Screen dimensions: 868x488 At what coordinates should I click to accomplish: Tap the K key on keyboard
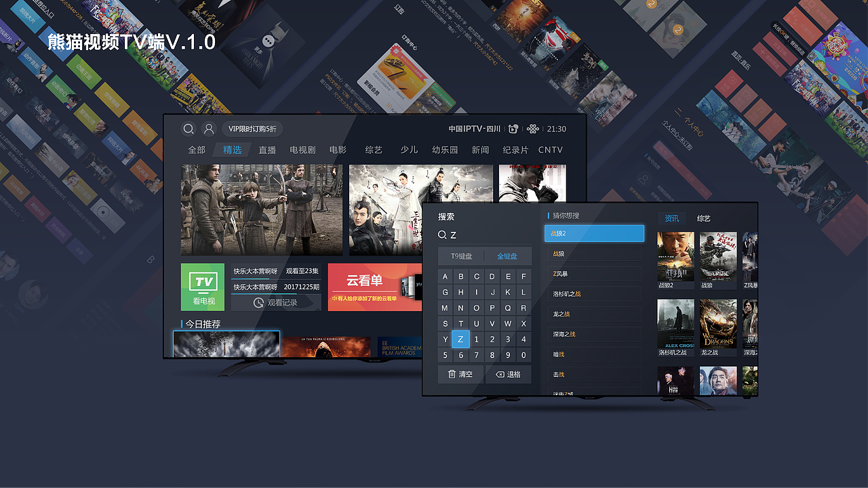508,292
